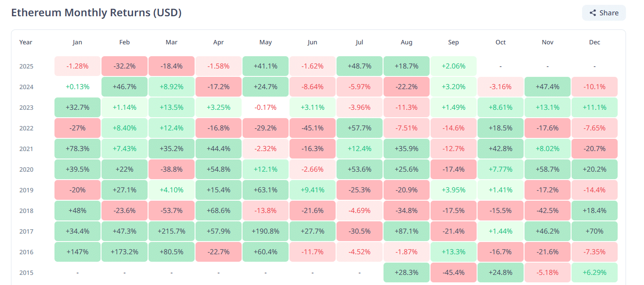Select the -45.4% September 2015 cell
This screenshot has width=644, height=285.
(x=453, y=273)
